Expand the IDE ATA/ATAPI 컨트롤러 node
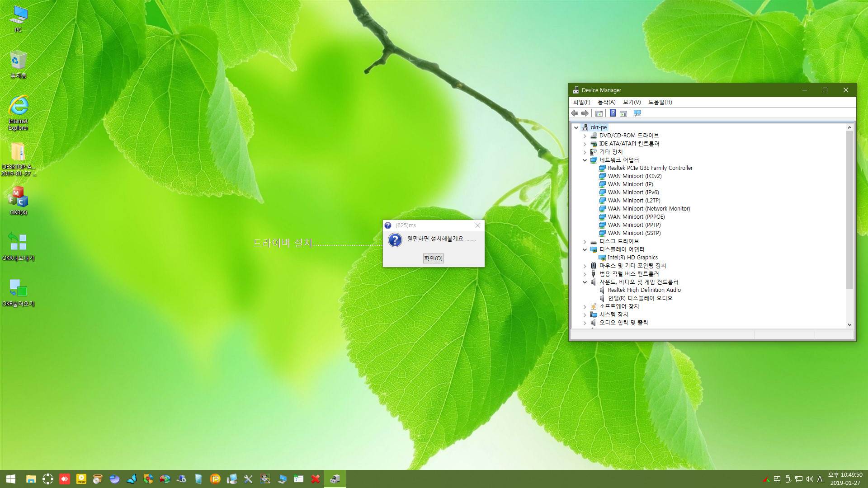868x488 pixels. pyautogui.click(x=585, y=144)
